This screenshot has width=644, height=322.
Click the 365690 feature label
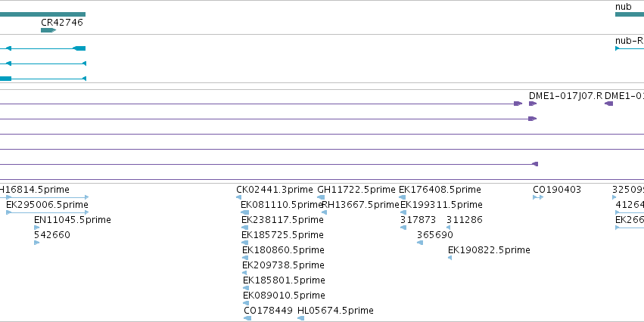point(435,235)
